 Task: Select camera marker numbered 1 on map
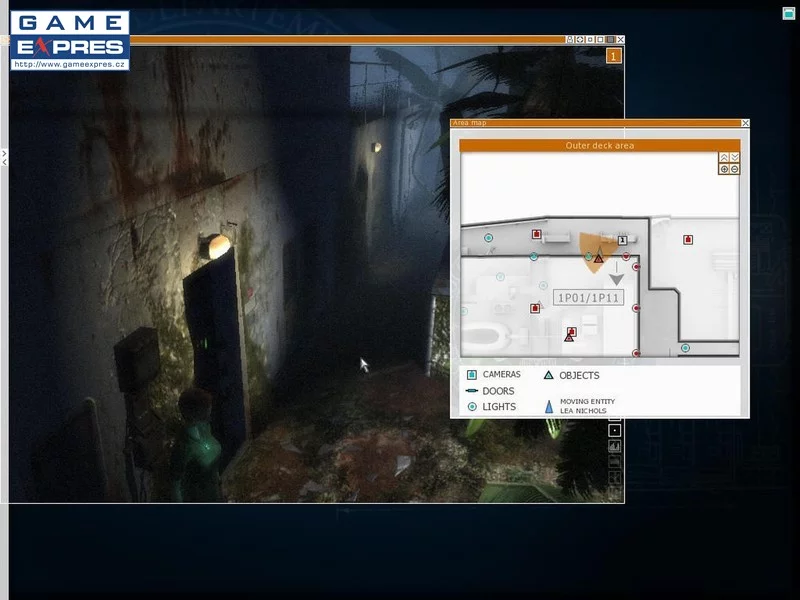(622, 240)
